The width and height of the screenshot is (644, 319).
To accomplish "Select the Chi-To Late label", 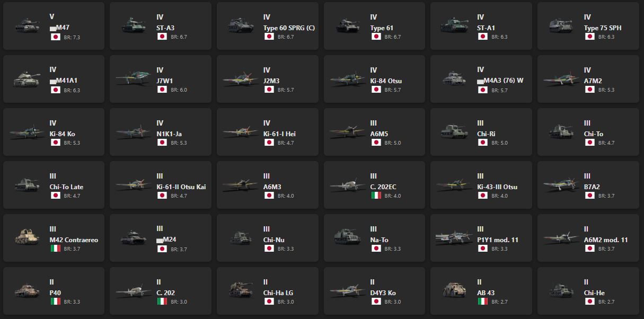I will pos(66,187).
